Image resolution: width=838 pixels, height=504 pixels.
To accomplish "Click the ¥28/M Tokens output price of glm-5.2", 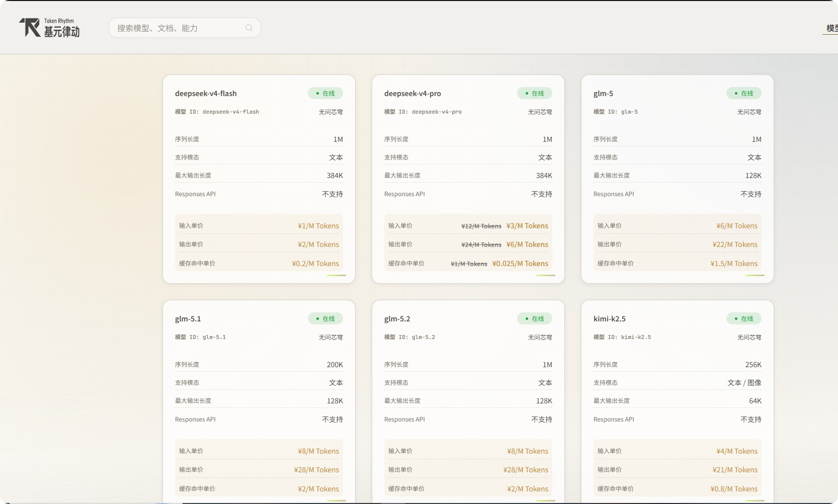I will click(x=526, y=470).
